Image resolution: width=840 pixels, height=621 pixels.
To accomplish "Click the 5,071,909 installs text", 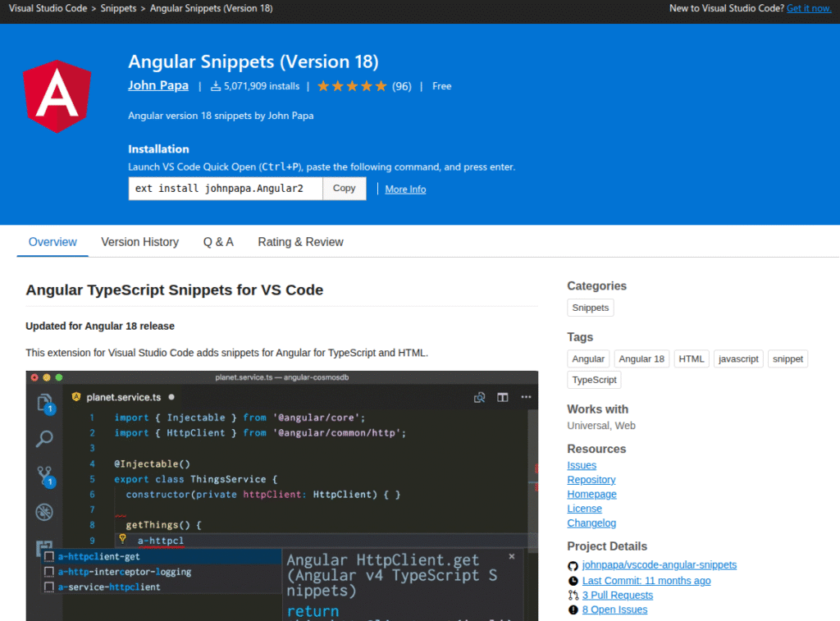I will point(262,86).
